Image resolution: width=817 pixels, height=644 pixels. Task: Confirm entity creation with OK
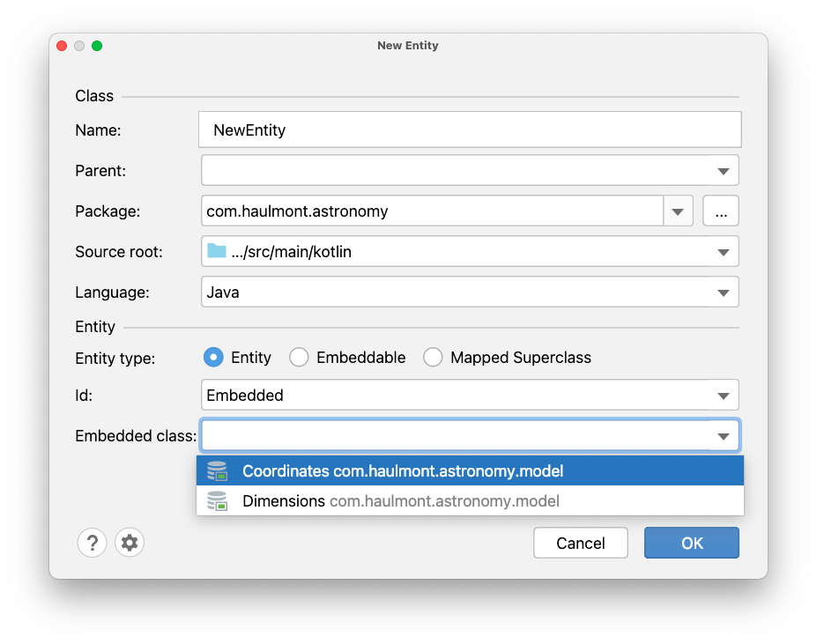(691, 542)
